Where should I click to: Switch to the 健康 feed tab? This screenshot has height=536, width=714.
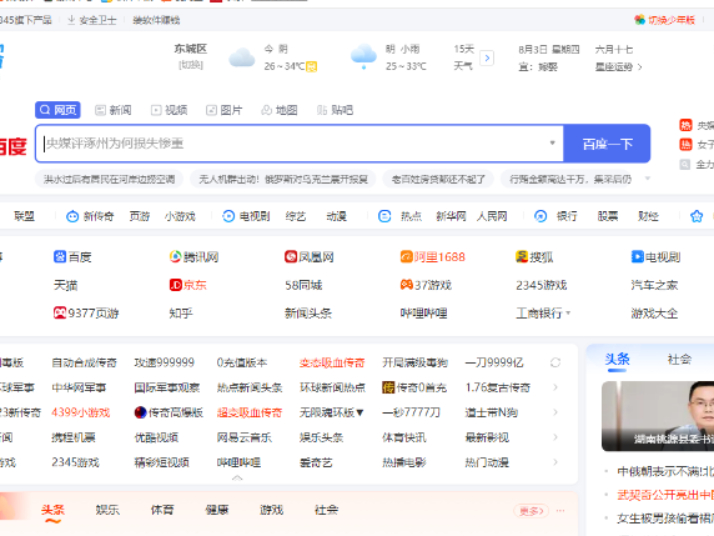(217, 510)
